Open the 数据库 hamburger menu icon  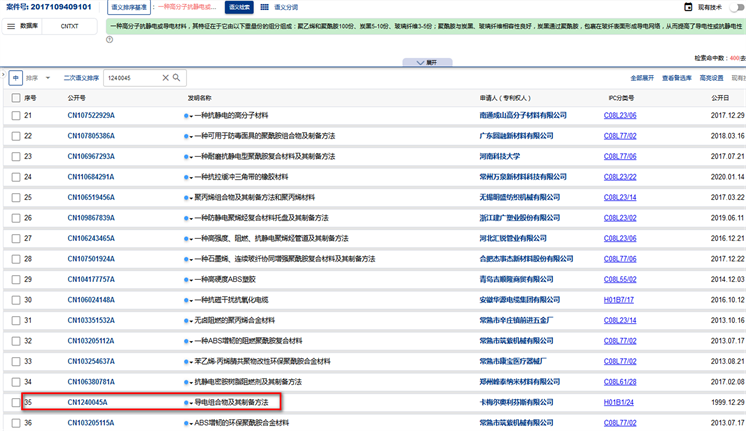point(11,27)
